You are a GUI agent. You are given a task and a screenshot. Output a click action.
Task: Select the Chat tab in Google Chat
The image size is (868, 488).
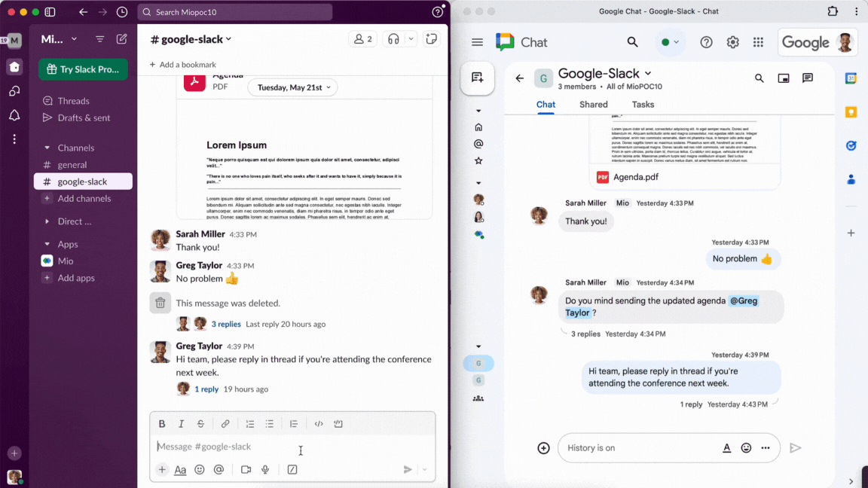pos(546,105)
